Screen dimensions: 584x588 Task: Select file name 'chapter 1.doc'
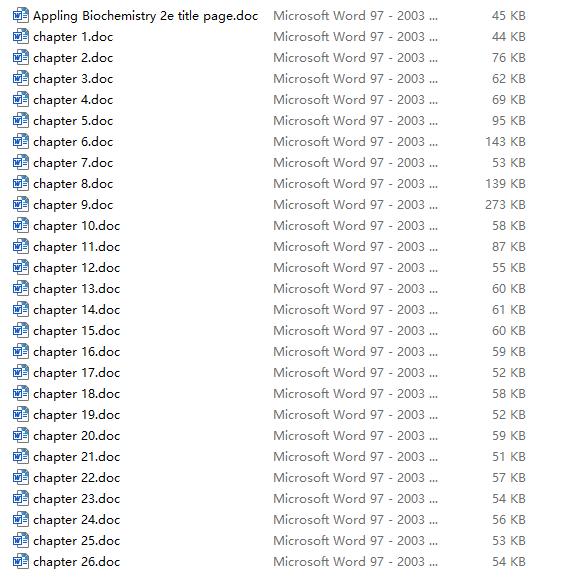pos(73,37)
